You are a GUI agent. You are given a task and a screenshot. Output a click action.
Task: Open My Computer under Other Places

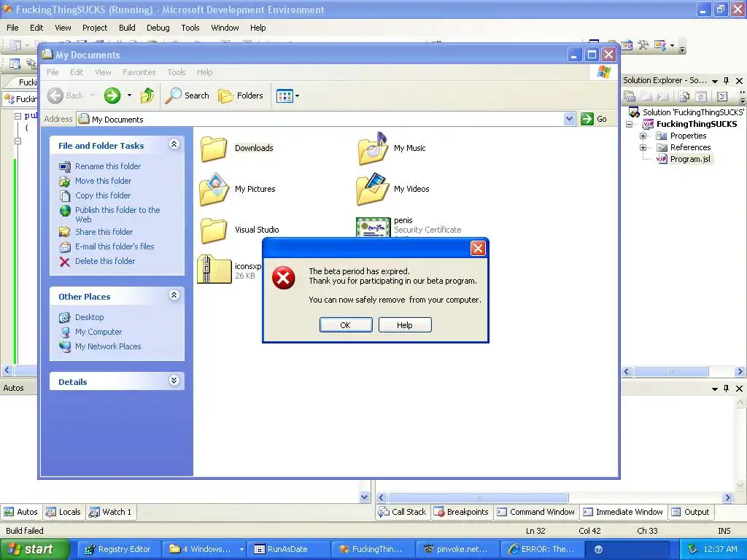pos(98,332)
